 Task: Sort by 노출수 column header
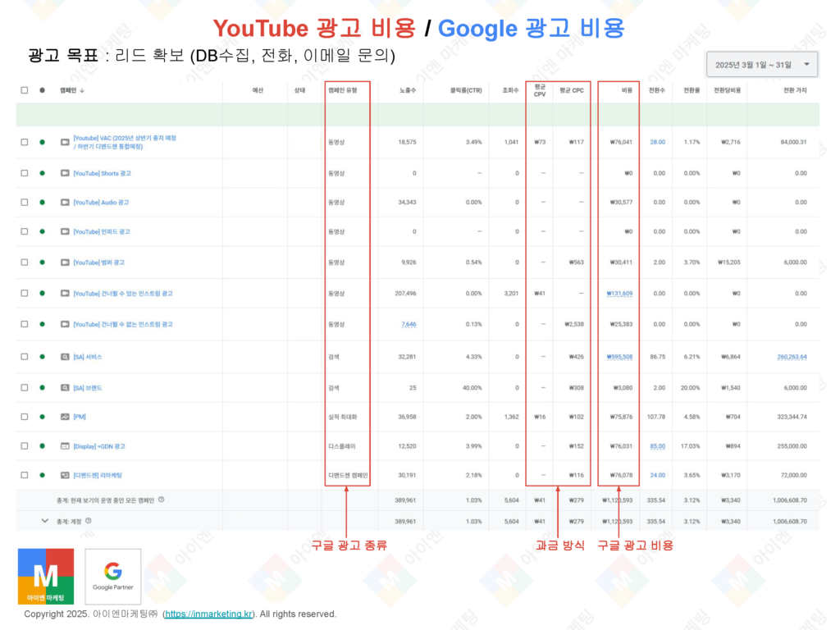tap(407, 90)
